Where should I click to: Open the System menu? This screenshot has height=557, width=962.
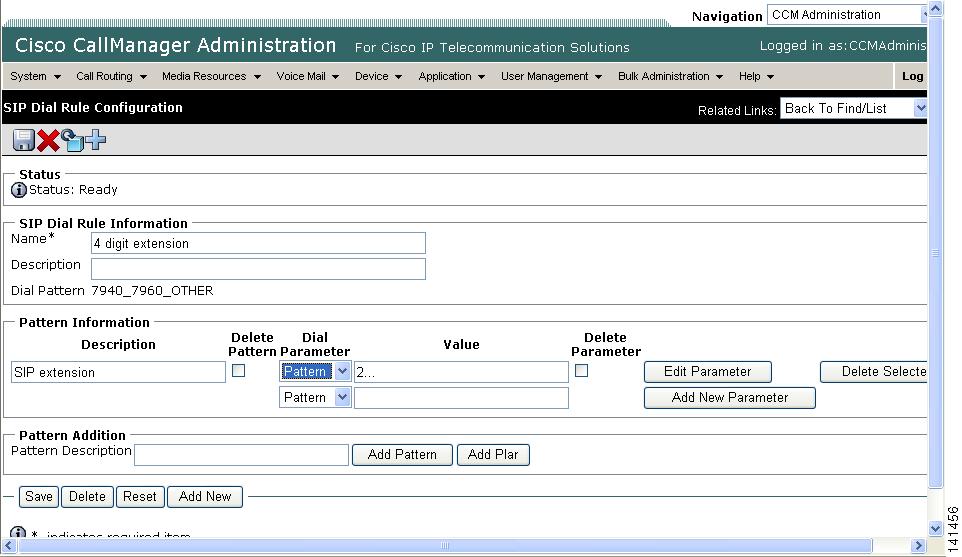tap(36, 77)
